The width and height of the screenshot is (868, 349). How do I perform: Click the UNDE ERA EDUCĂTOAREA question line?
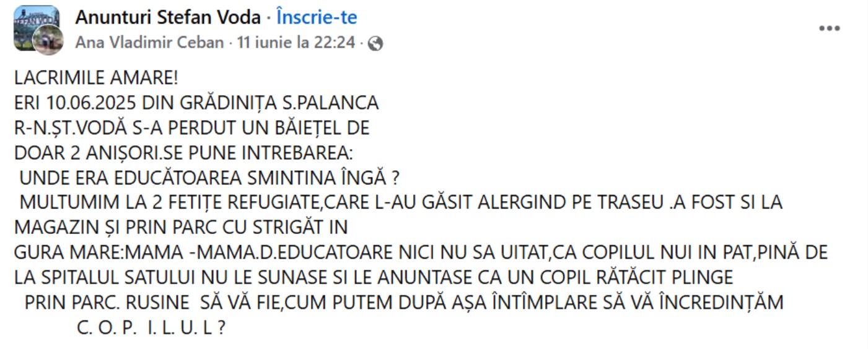[209, 178]
